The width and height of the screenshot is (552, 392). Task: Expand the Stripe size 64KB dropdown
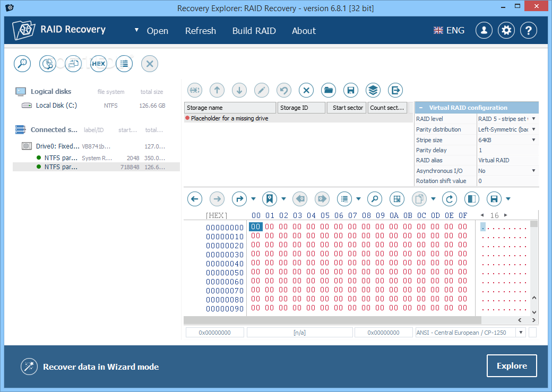534,140
